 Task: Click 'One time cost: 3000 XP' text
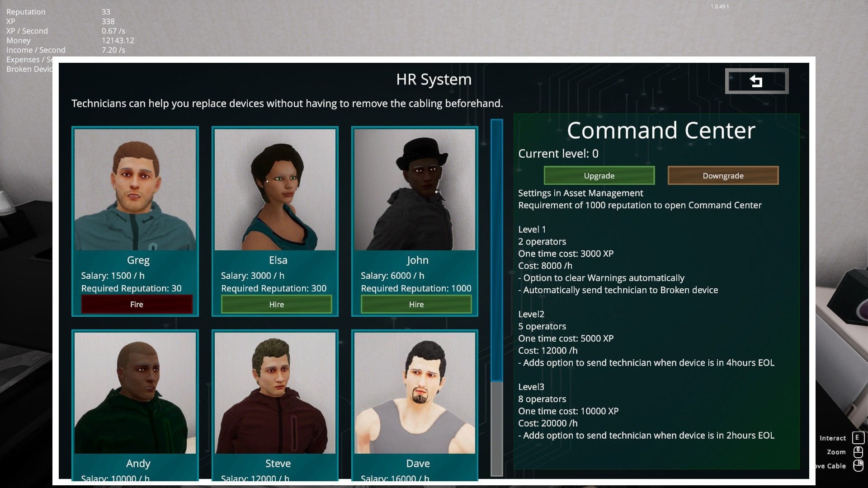pyautogui.click(x=566, y=253)
